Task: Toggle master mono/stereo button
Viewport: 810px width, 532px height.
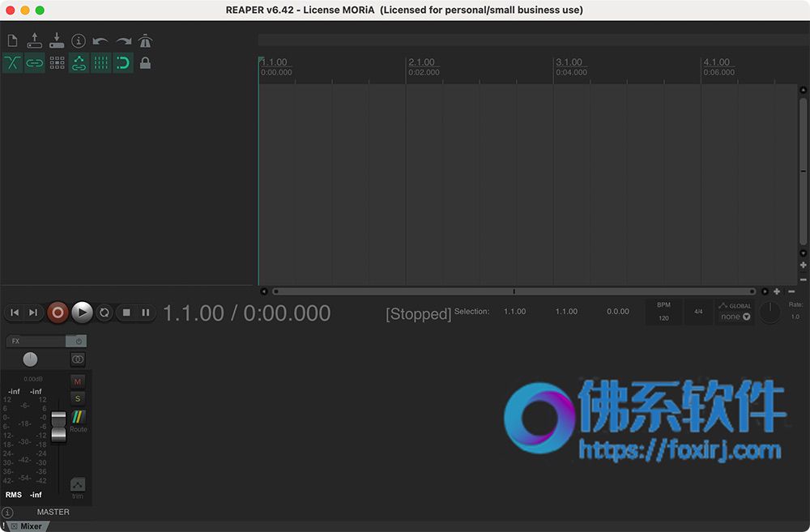Action: (78, 359)
